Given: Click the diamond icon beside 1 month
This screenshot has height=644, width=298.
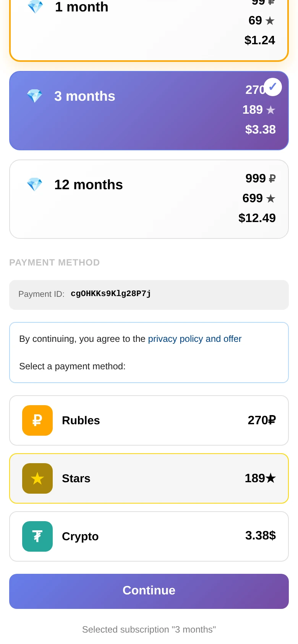Looking at the screenshot, I should (36, 6).
